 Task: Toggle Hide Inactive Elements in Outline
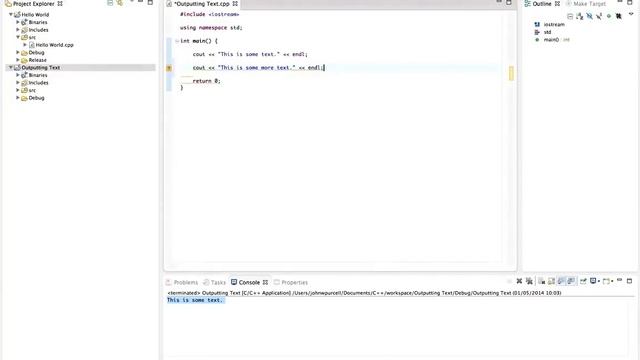click(618, 16)
